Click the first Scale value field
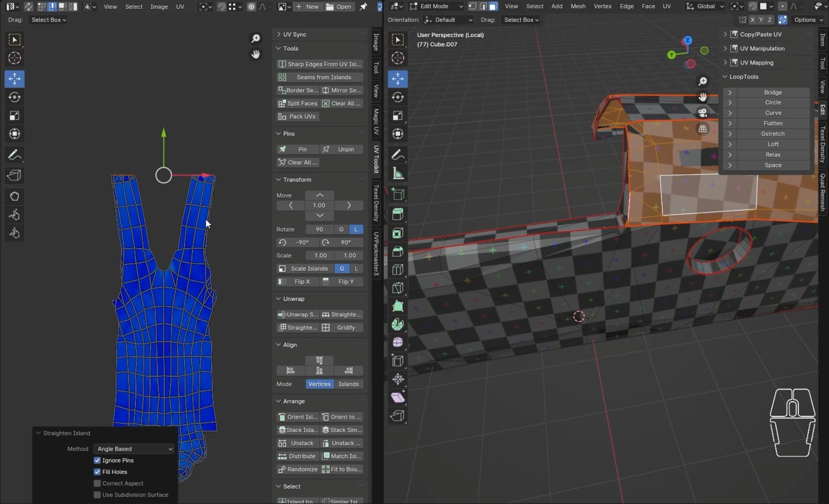Screen dimensions: 829x504 click(320, 255)
